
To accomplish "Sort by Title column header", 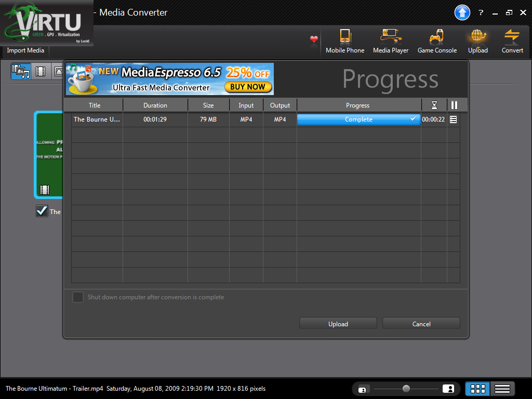I will tap(95, 105).
